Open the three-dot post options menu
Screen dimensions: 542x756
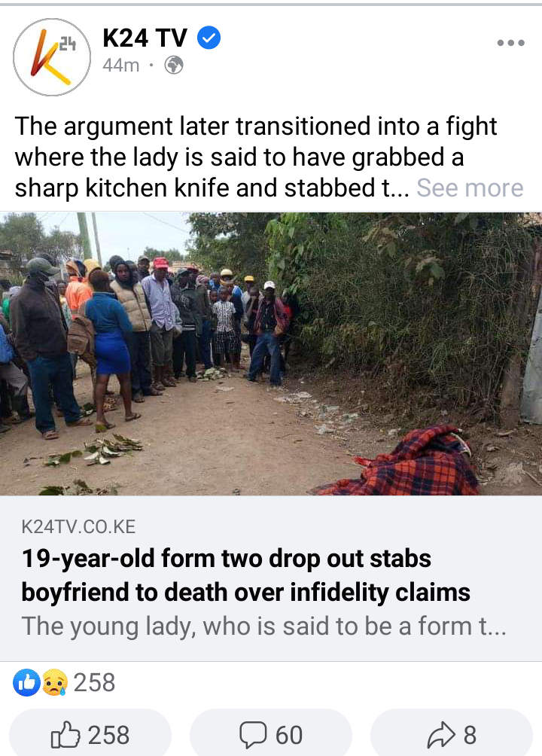[510, 43]
